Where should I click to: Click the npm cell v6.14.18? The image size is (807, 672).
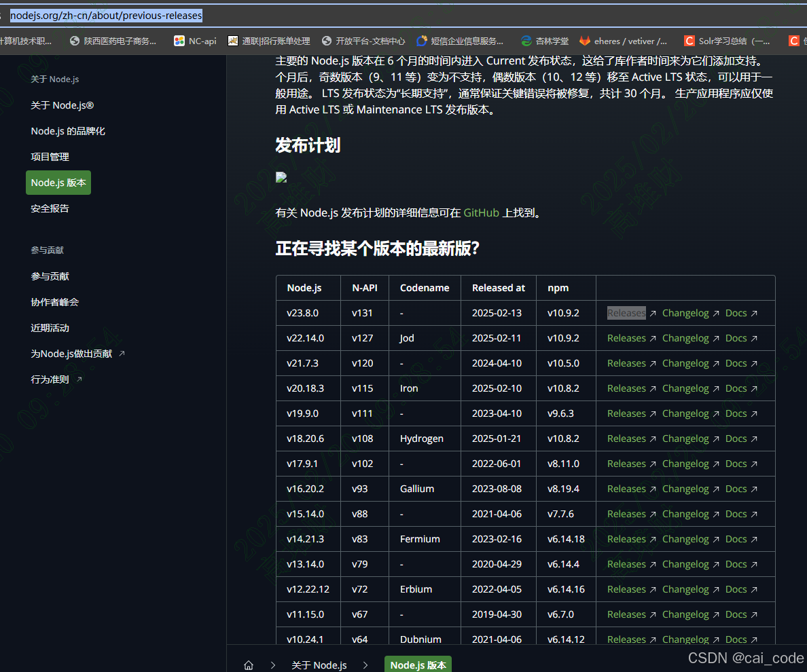click(566, 539)
